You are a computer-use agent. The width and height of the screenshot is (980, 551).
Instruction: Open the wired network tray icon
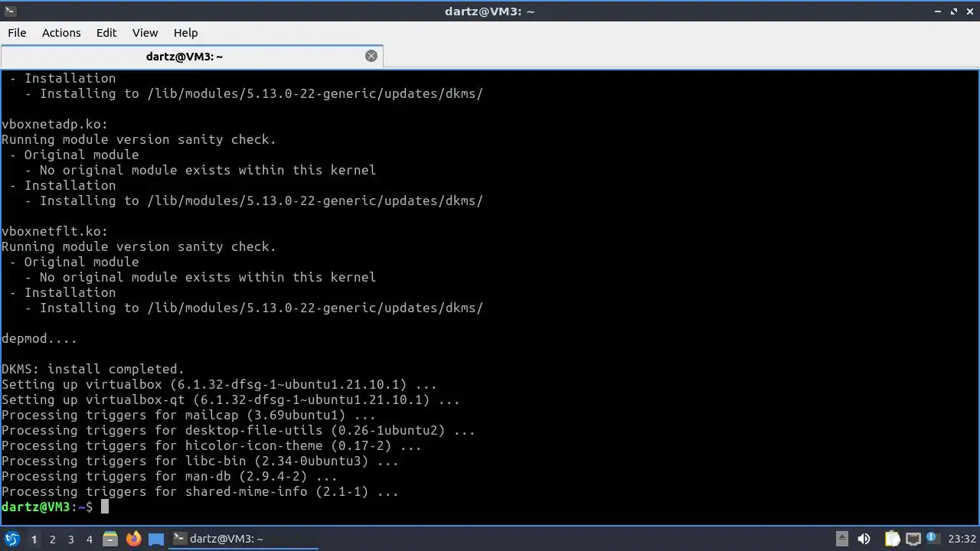pyautogui.click(x=913, y=539)
